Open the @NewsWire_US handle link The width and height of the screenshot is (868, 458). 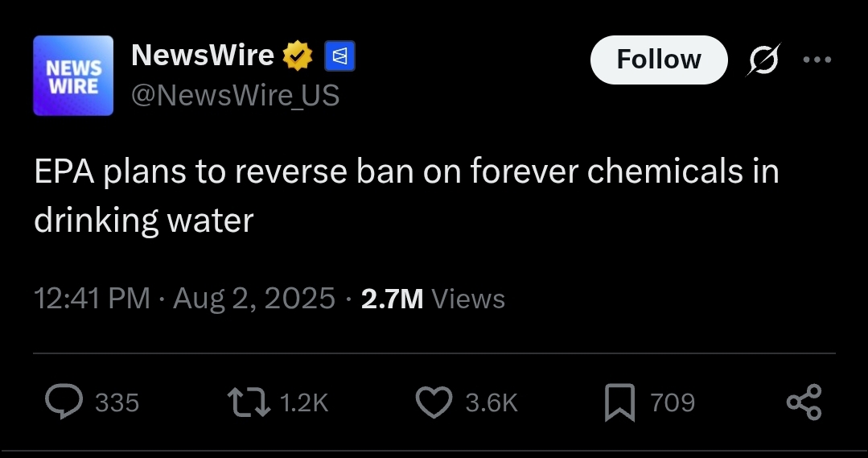pos(235,95)
